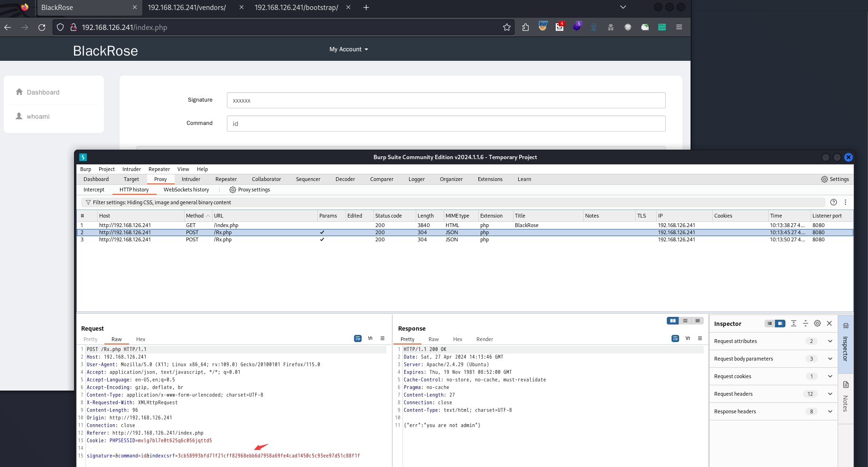Image resolution: width=868 pixels, height=467 pixels.
Task: Switch response view to Render tab
Action: 485,339
